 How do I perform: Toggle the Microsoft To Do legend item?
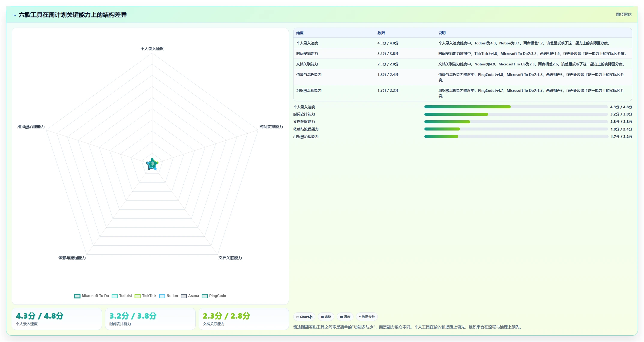tap(92, 296)
